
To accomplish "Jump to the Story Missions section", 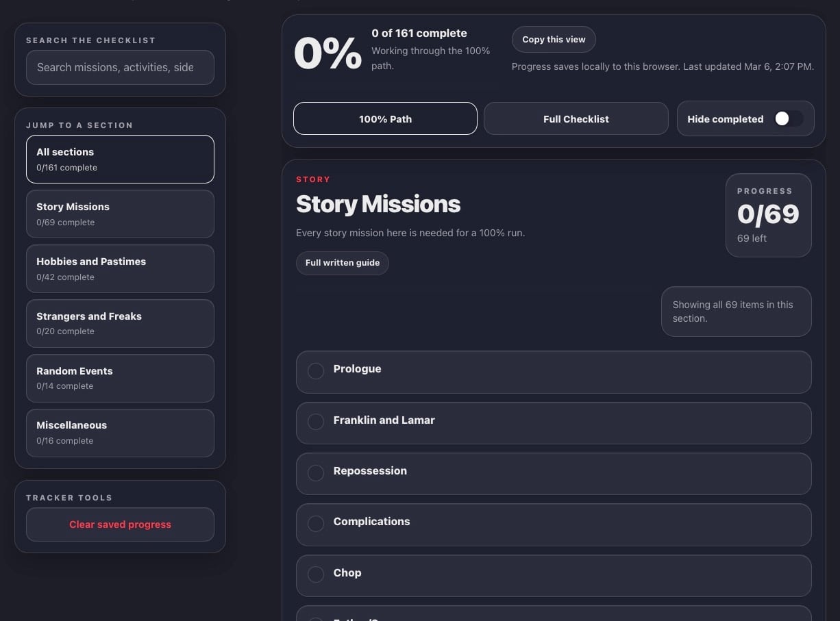I will coord(120,214).
